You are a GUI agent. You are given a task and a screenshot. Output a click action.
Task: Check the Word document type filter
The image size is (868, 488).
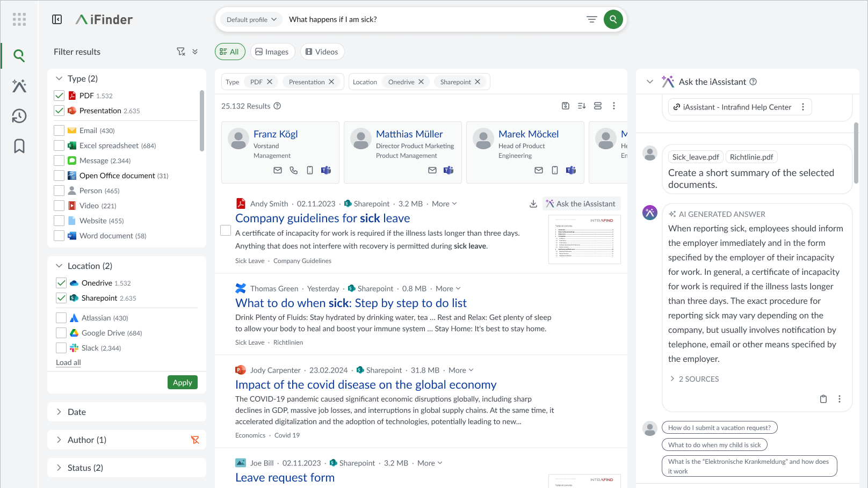tap(59, 236)
